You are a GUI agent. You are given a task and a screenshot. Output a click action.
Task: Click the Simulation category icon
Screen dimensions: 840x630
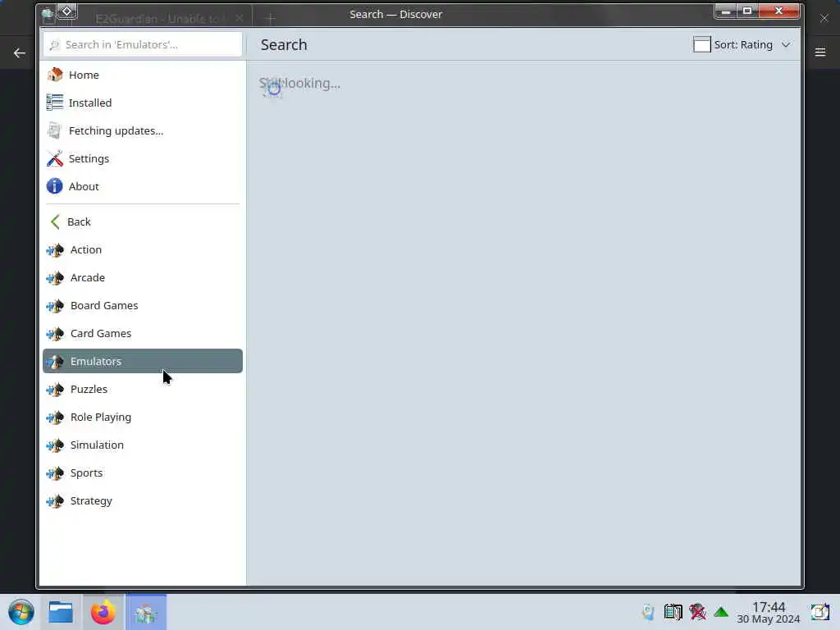[55, 445]
